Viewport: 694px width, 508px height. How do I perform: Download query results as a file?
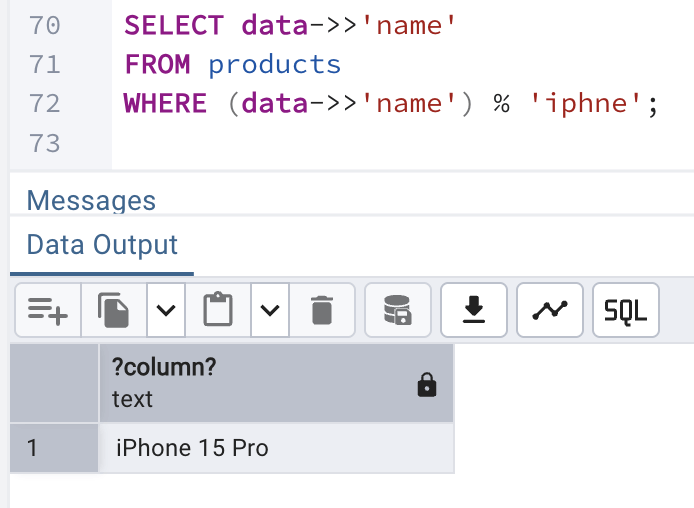[473, 311]
